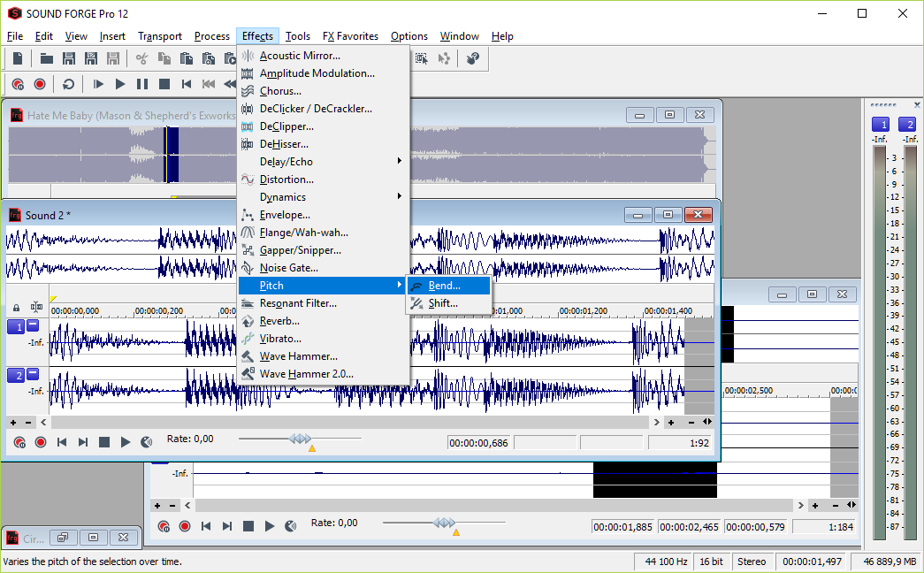Click the 00:00:00,686 position field
924x573 pixels.
pos(479,443)
